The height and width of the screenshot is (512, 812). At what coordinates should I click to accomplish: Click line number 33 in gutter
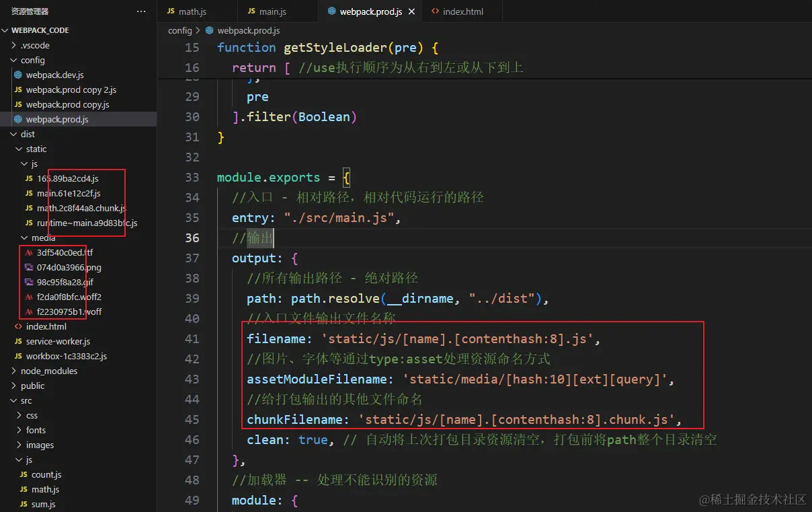tap(192, 177)
